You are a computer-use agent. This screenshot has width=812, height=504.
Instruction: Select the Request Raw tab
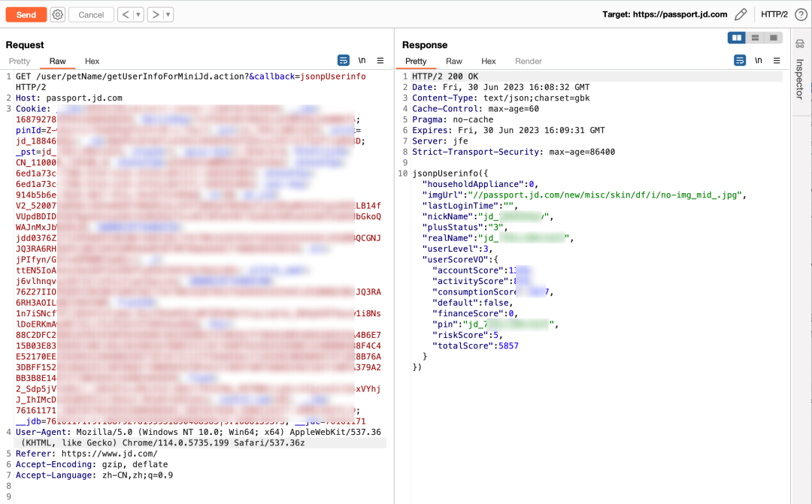(x=57, y=61)
